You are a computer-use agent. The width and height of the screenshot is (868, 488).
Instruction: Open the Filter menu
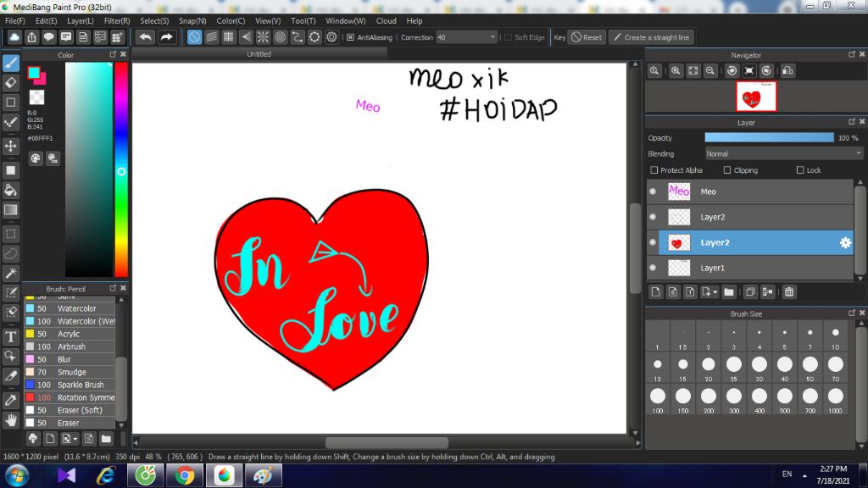point(117,20)
